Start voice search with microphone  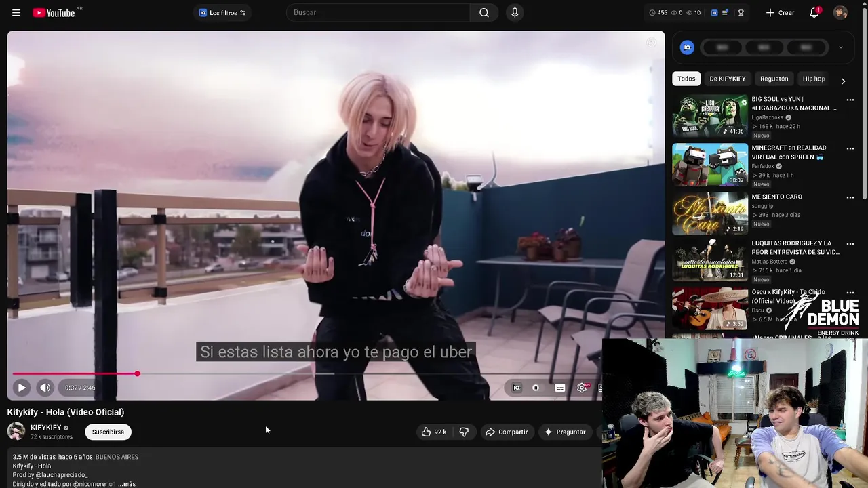tap(515, 12)
